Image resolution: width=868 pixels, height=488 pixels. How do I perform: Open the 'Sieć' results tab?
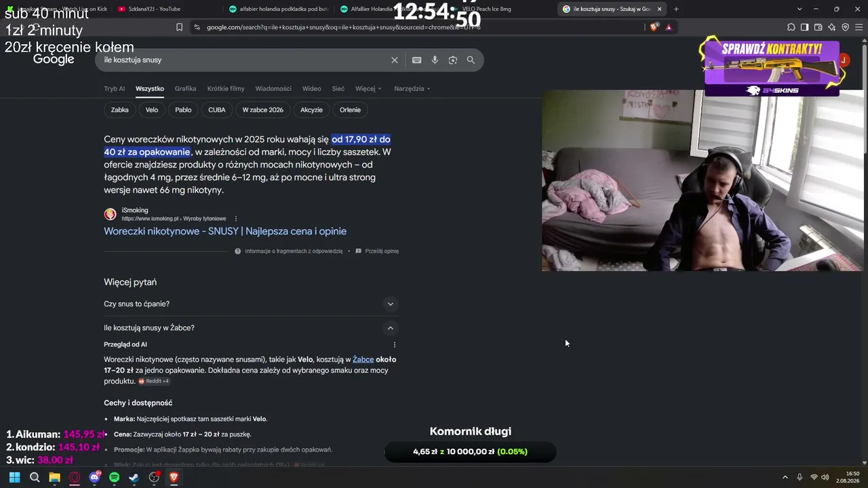tap(338, 89)
